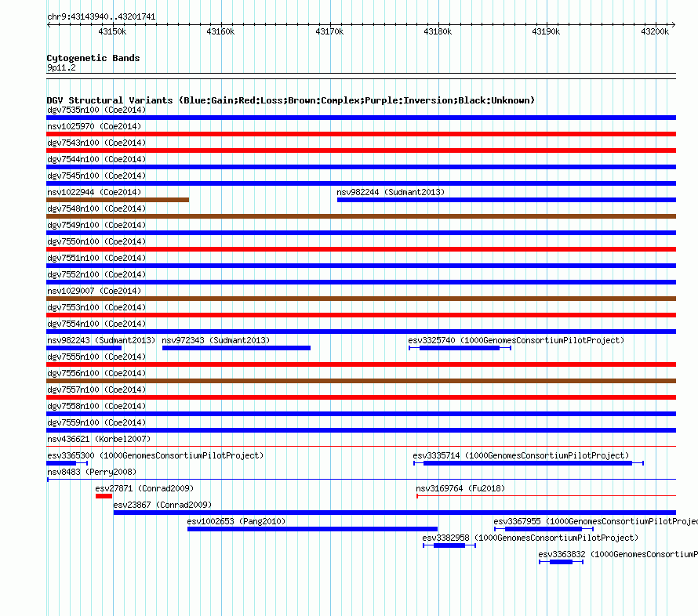This screenshot has width=698, height=616.
Task: Open the dgv7554n100 (Coe2014) label
Action: pos(96,324)
